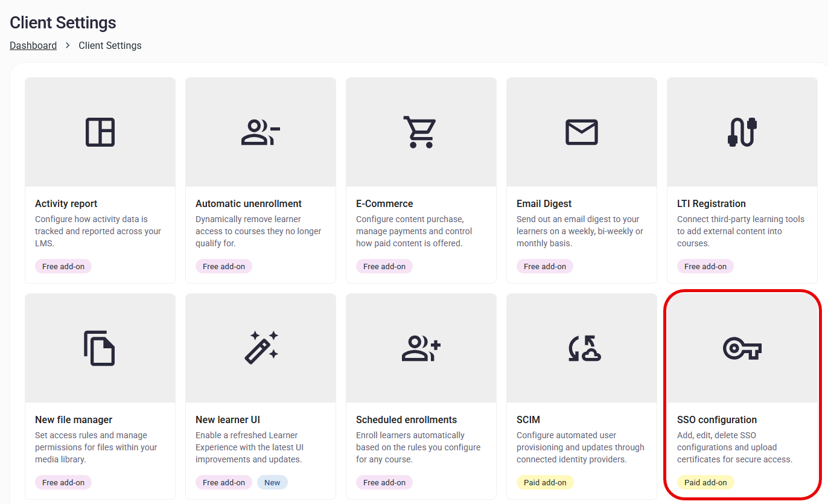Click the Paid add-on badge under SCIM

[x=545, y=482]
